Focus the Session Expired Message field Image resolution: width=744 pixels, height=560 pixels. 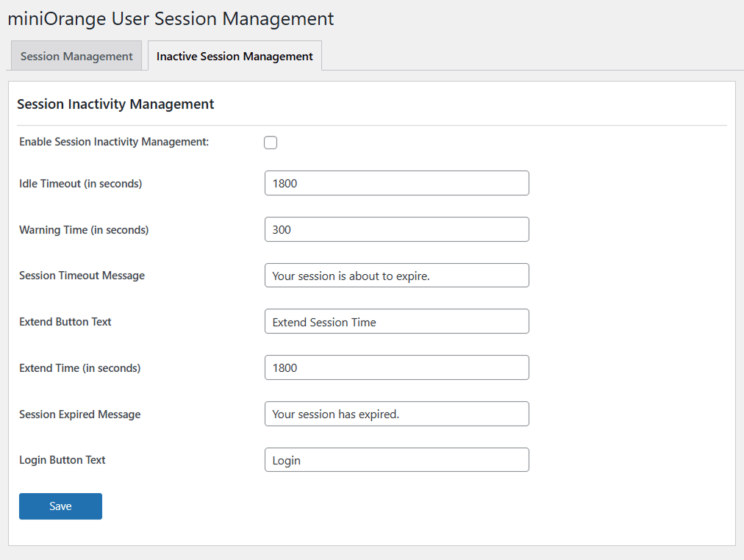click(397, 414)
